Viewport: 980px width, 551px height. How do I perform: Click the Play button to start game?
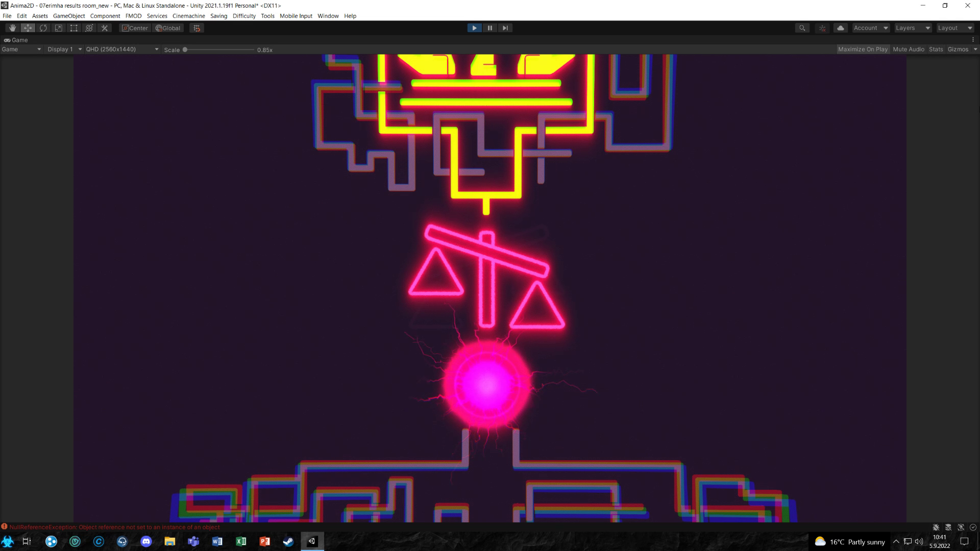point(475,28)
